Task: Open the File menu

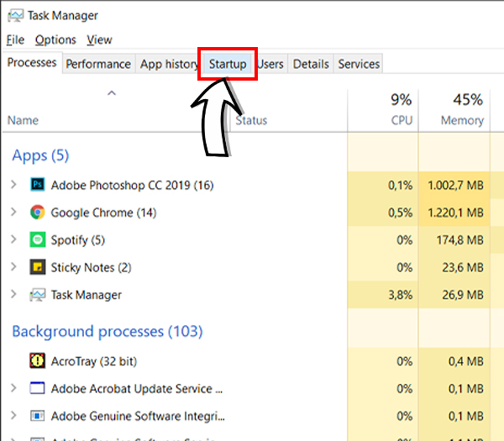Action: [15, 39]
